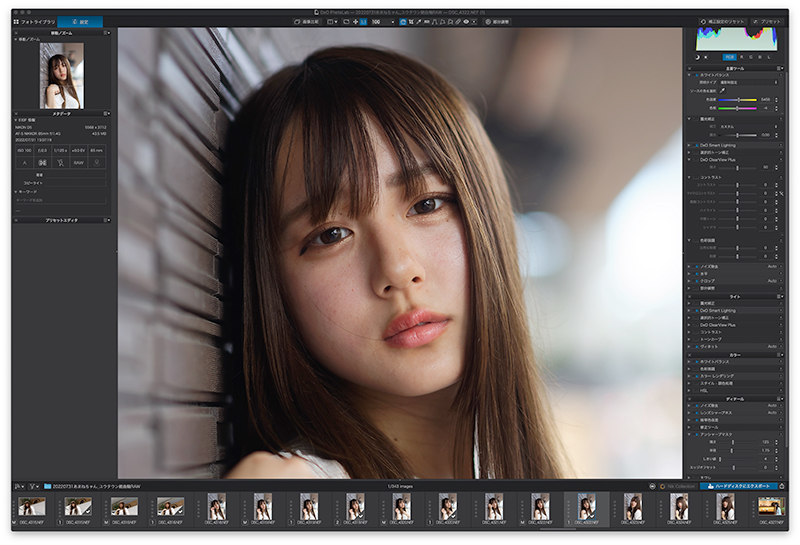
Task: Toggle the DxO ClearView Plus correction
Action: pos(695,158)
